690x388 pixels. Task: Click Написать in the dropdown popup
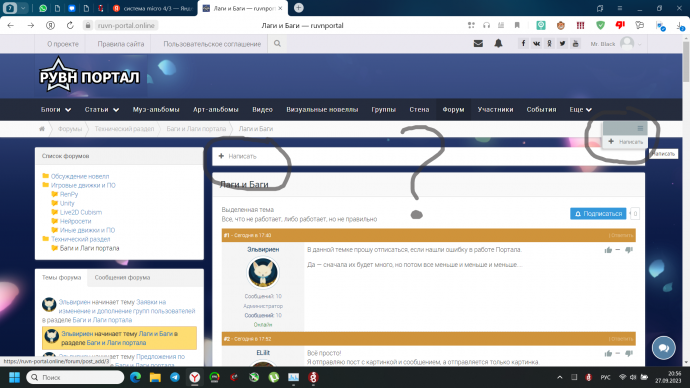[625, 142]
